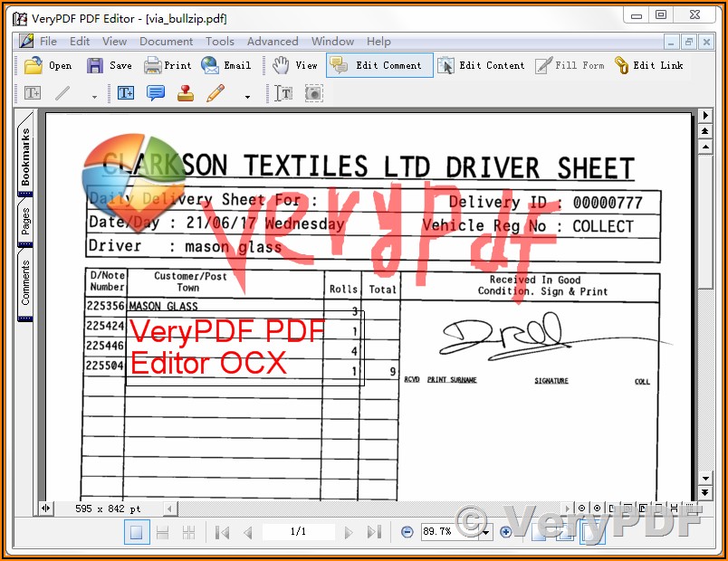Go to the previous page
Image resolution: width=728 pixels, height=561 pixels.
[248, 532]
